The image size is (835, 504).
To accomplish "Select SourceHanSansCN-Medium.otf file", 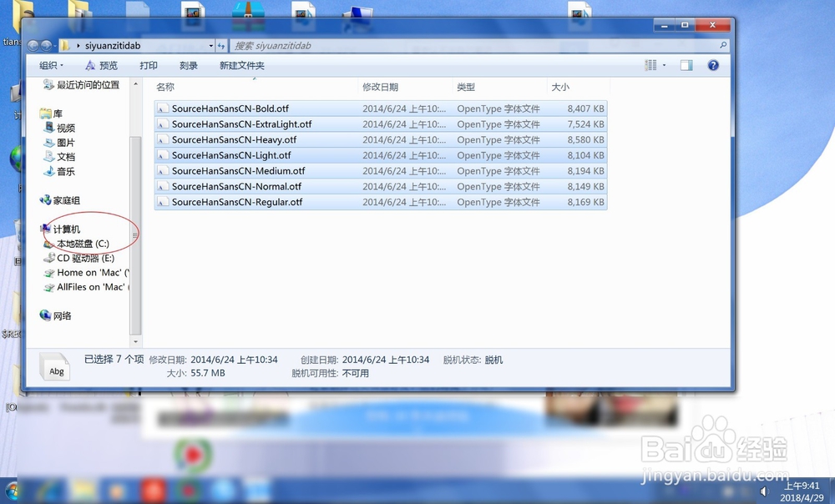I will pos(381,171).
